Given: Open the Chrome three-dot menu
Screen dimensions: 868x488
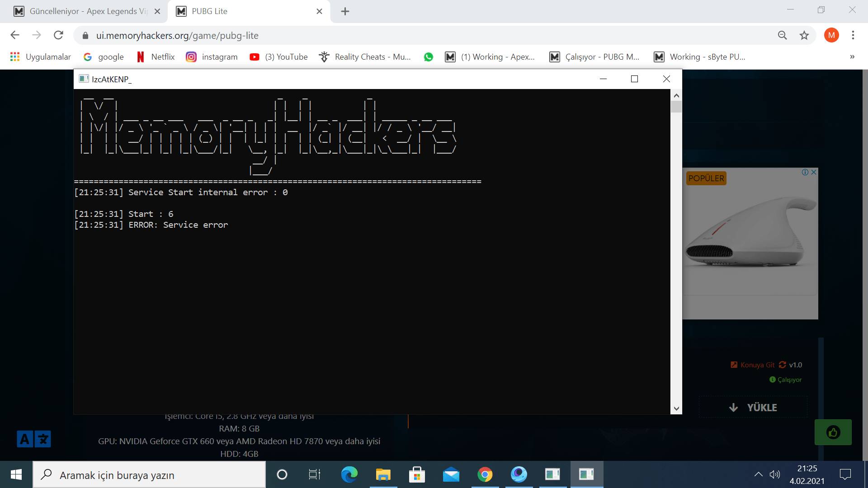Looking at the screenshot, I should click(x=853, y=35).
